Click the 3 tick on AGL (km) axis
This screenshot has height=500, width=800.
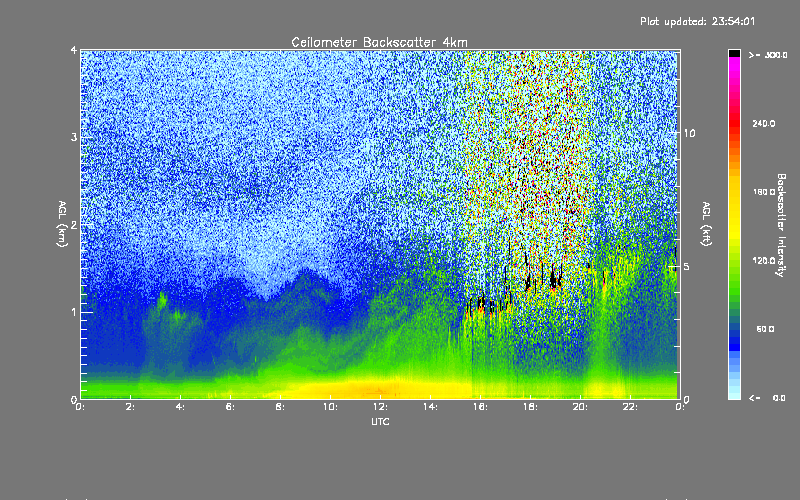[74, 137]
